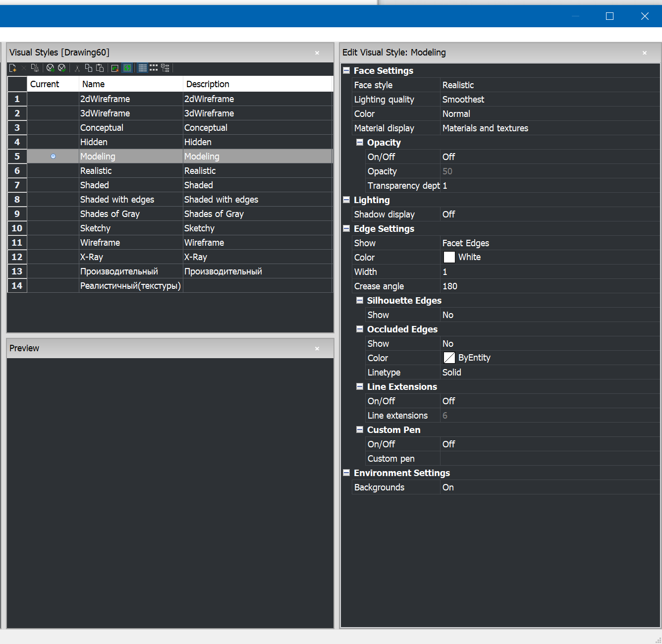Image resolution: width=662 pixels, height=644 pixels.
Task: Collapse the Face Settings section
Action: coord(346,71)
